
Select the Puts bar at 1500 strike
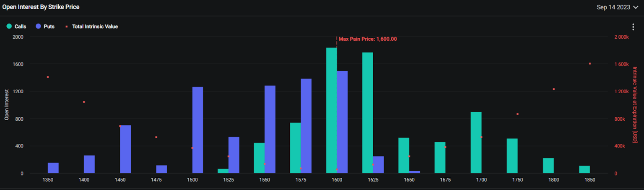click(x=198, y=130)
